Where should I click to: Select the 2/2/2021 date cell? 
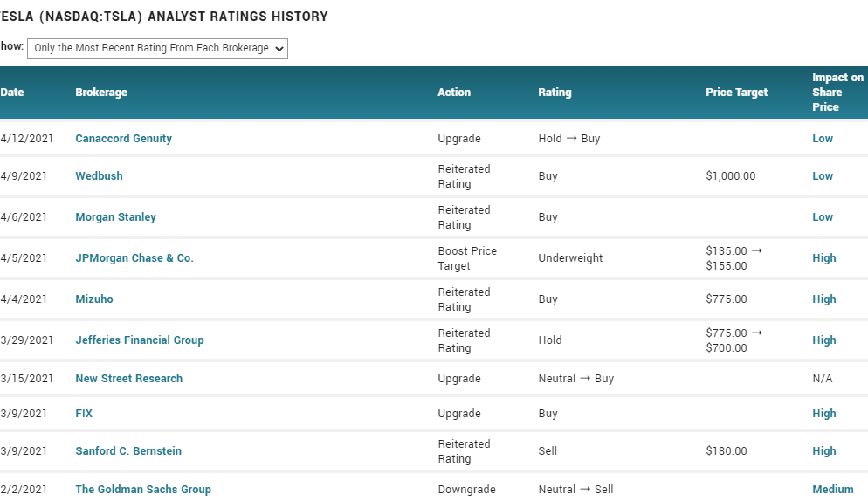pos(24,490)
